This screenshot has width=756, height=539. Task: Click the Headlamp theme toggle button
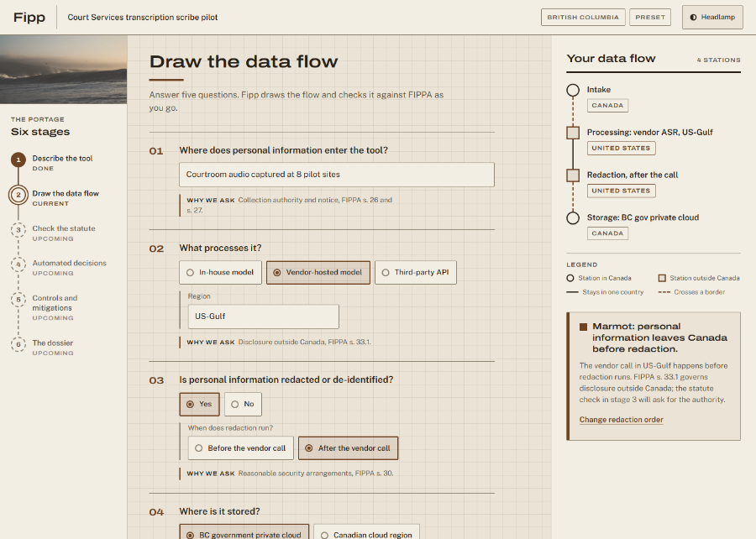pyautogui.click(x=712, y=18)
